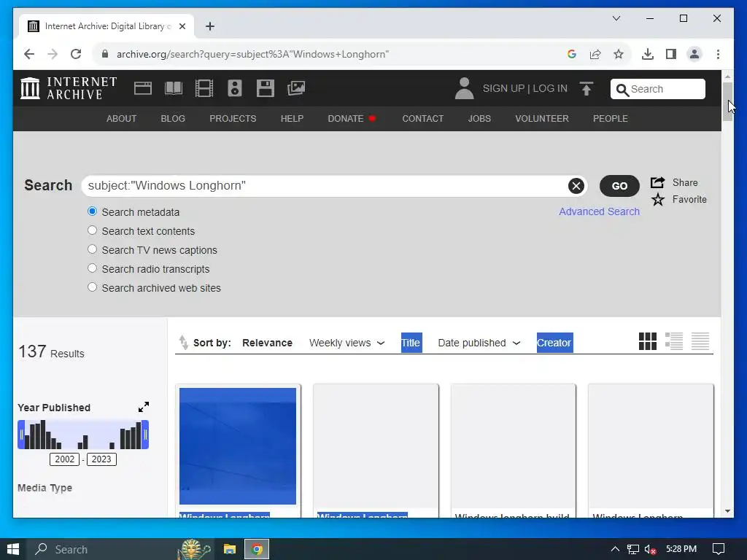Click the 2023 end year field
The height and width of the screenshot is (560, 747).
coord(101,459)
